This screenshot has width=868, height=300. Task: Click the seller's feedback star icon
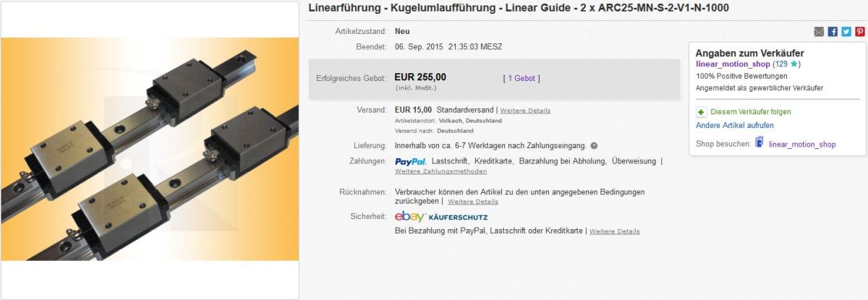793,64
